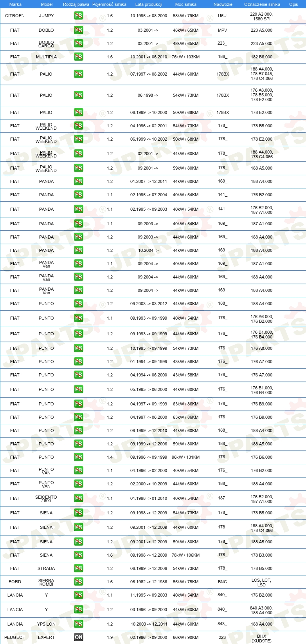Click the 66kW / 90KM power value
This screenshot has width=306, height=644.
[185, 637]
